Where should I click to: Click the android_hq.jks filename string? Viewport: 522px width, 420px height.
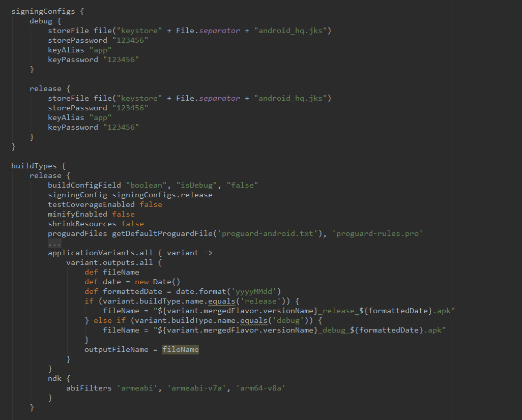tap(291, 30)
